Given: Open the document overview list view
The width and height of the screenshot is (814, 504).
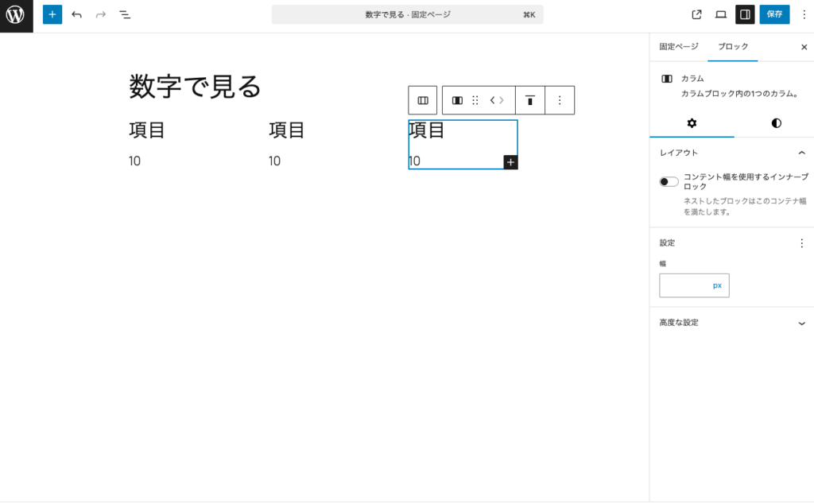Looking at the screenshot, I should [x=125, y=14].
